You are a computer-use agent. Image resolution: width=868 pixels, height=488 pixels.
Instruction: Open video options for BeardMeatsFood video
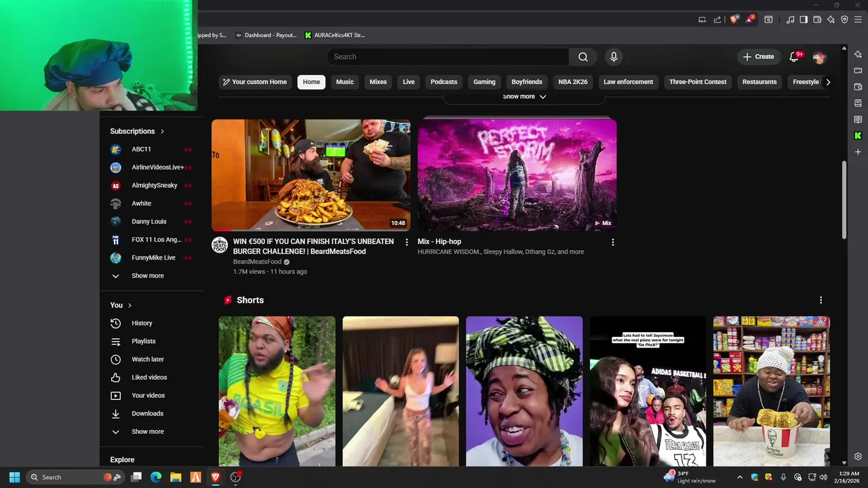(x=407, y=242)
